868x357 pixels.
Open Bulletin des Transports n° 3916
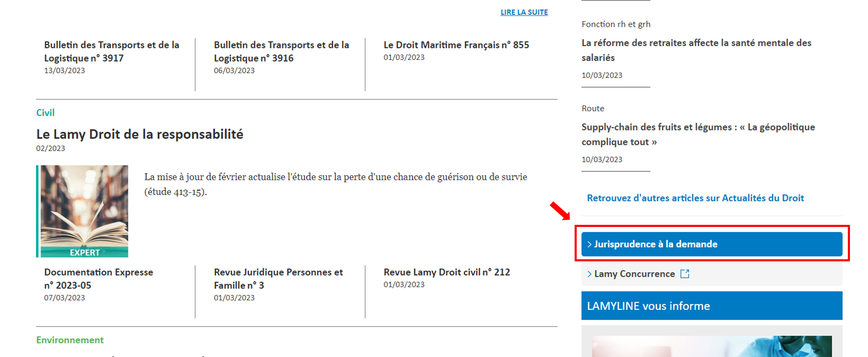pos(281,52)
